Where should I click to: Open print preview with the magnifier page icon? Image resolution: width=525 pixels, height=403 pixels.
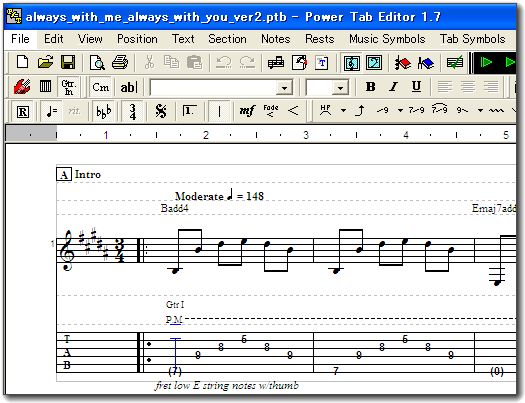click(x=97, y=62)
